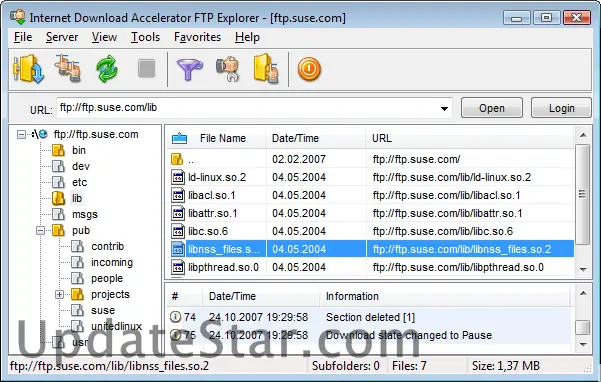Select the suse folder under pub
Viewport: 601px width, 382px height.
[103, 310]
